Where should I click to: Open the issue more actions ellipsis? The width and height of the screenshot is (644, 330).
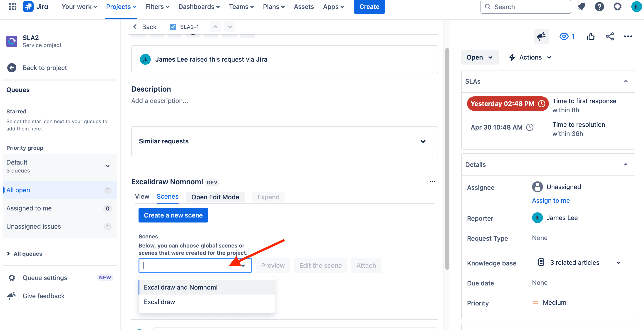click(x=628, y=37)
